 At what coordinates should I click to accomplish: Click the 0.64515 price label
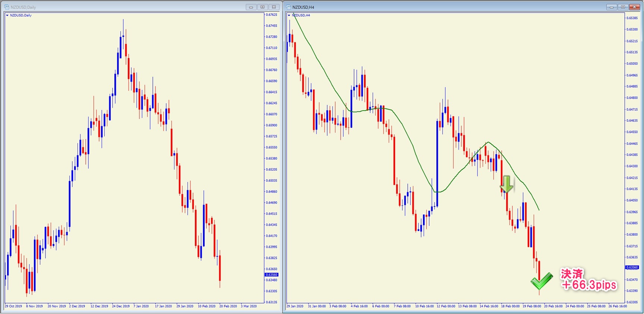tap(272, 213)
